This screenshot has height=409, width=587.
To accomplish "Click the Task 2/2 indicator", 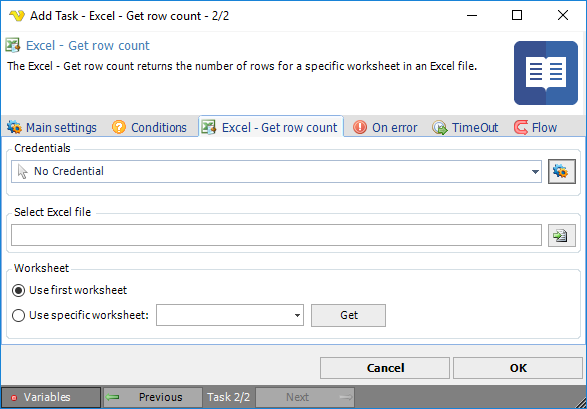I will click(x=229, y=397).
